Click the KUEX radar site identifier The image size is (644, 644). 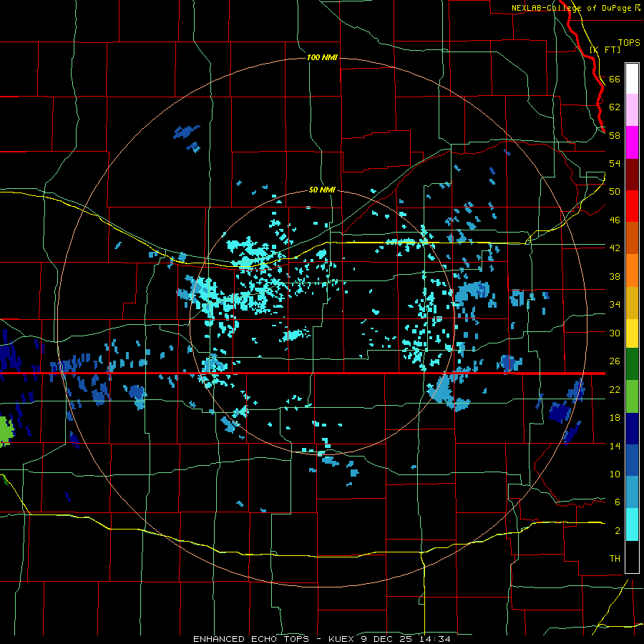click(x=343, y=639)
